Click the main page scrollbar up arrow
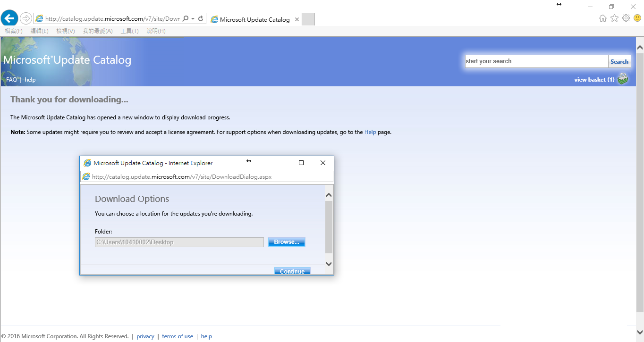644x342 pixels. click(x=640, y=48)
